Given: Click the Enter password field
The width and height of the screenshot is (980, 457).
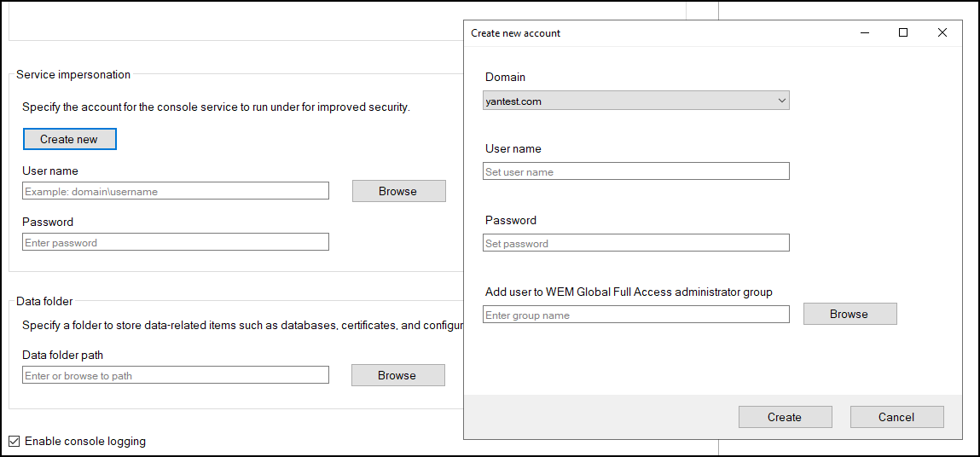Looking at the screenshot, I should tap(175, 242).
